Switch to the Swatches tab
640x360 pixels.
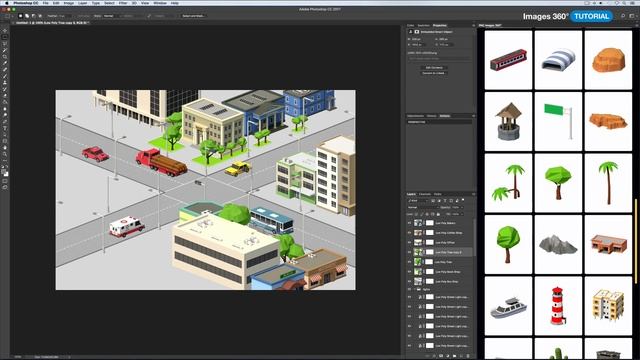(423, 25)
